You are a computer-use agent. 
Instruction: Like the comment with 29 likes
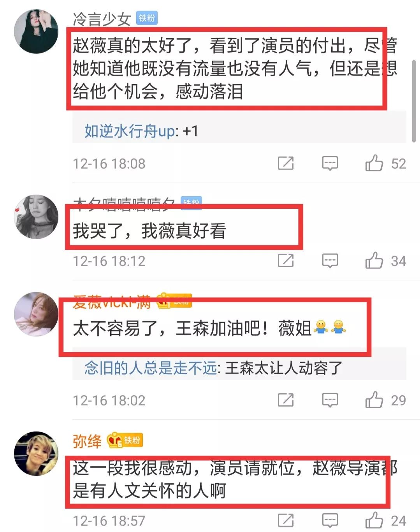click(x=374, y=400)
